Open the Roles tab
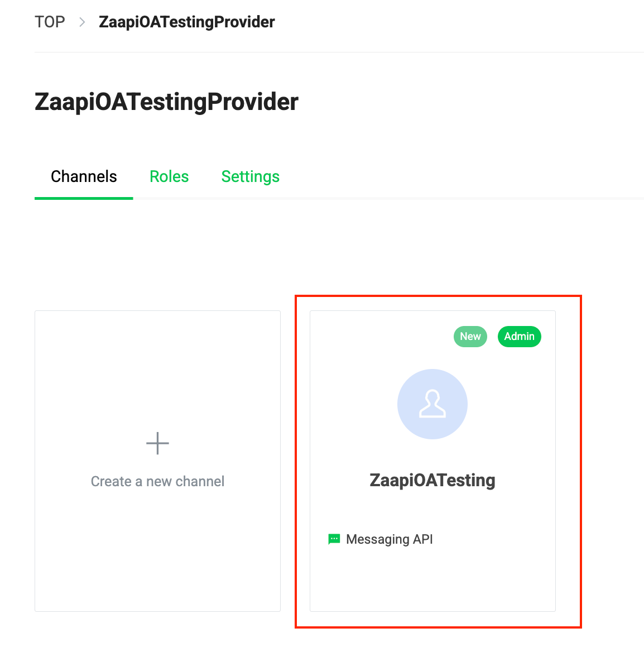The image size is (644, 652). click(x=169, y=176)
